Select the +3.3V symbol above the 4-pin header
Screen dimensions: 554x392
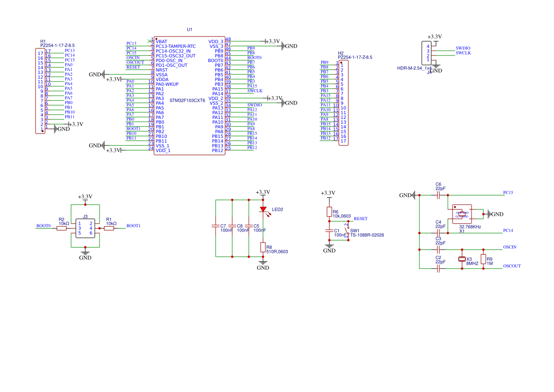(x=435, y=39)
